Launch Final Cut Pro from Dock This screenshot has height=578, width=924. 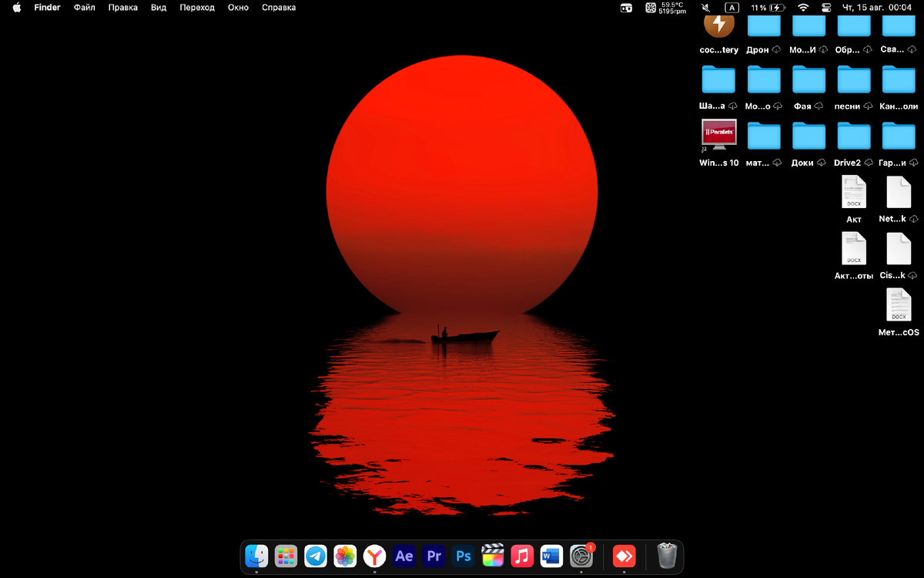pyautogui.click(x=493, y=556)
